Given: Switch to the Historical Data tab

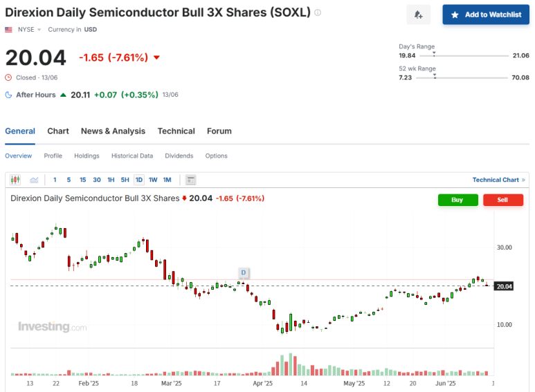Looking at the screenshot, I should tap(132, 156).
